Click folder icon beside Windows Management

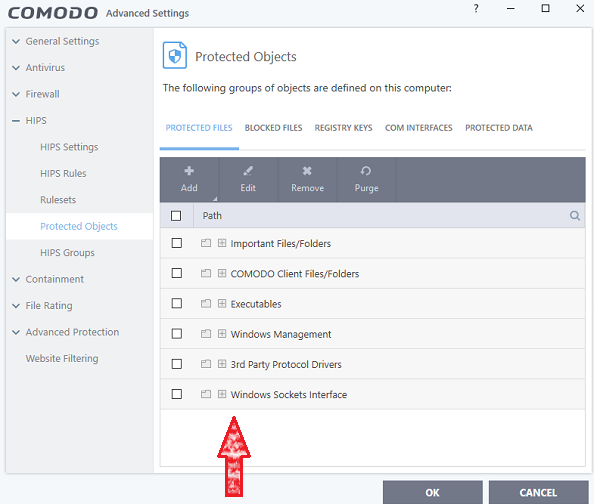point(206,334)
